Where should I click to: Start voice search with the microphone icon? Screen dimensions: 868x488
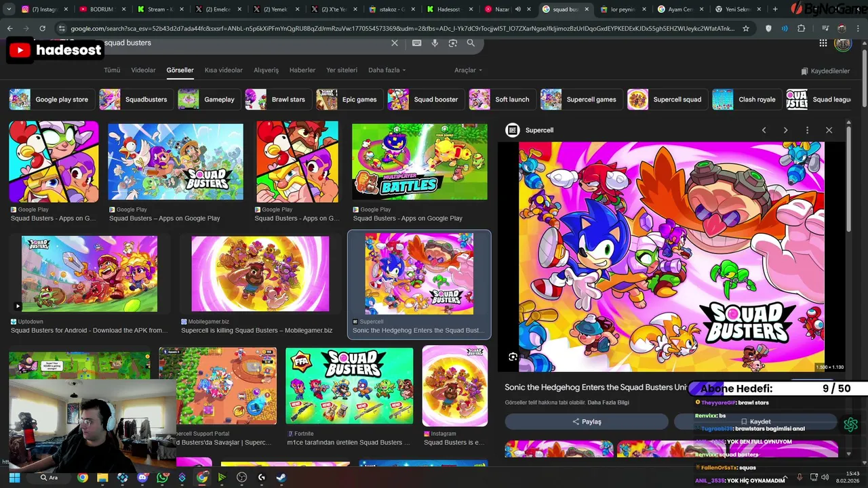tap(435, 43)
